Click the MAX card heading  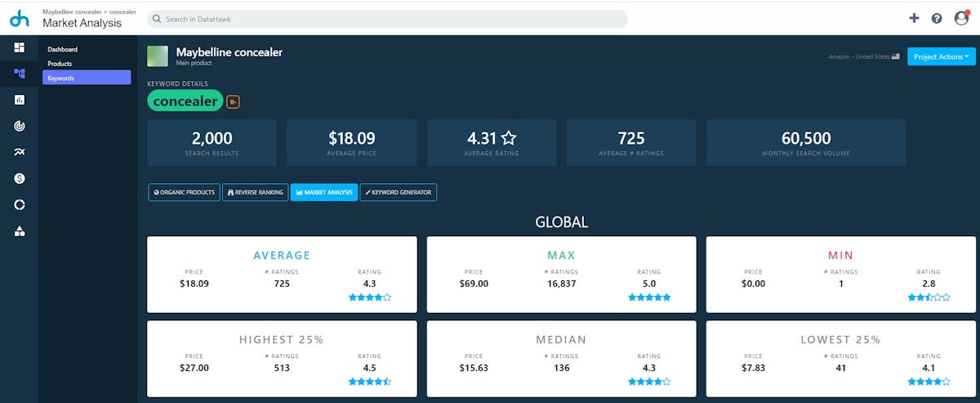coord(562,255)
